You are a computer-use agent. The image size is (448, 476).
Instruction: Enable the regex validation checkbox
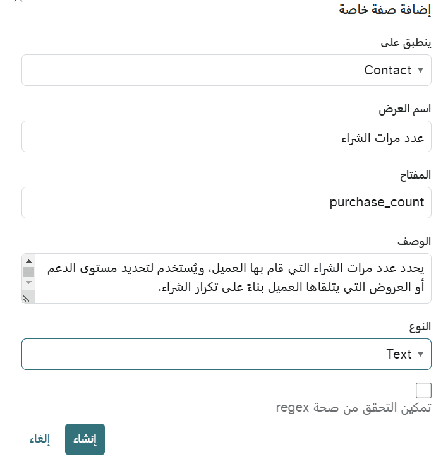(423, 390)
